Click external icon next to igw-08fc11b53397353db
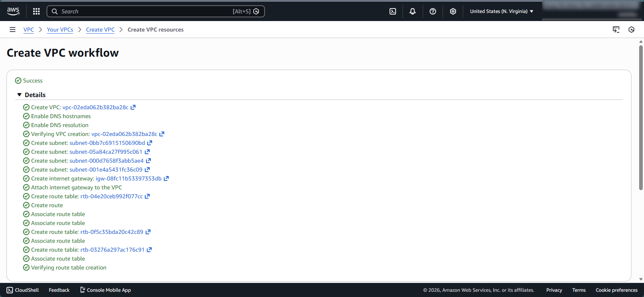Image resolution: width=644 pixels, height=297 pixels. [166, 178]
